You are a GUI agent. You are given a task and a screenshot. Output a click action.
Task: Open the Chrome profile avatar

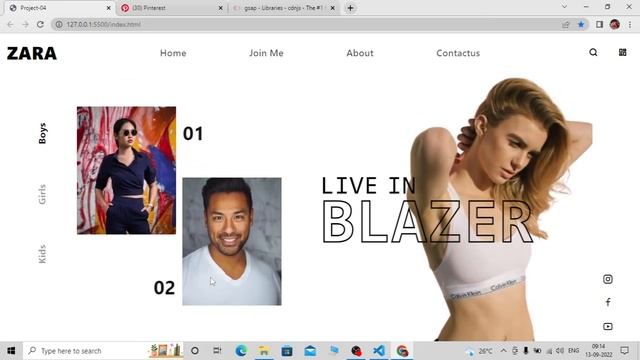(x=615, y=24)
